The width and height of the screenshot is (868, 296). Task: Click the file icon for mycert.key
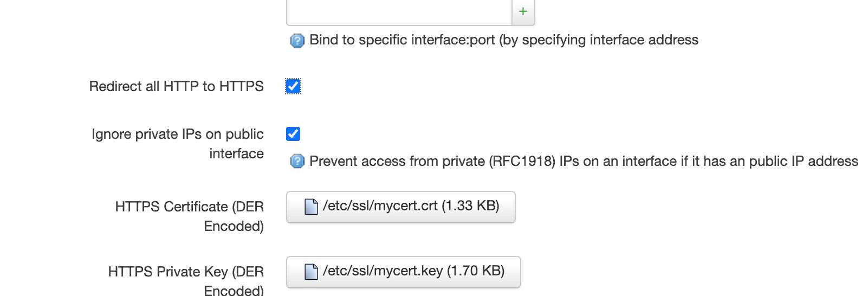click(x=311, y=272)
